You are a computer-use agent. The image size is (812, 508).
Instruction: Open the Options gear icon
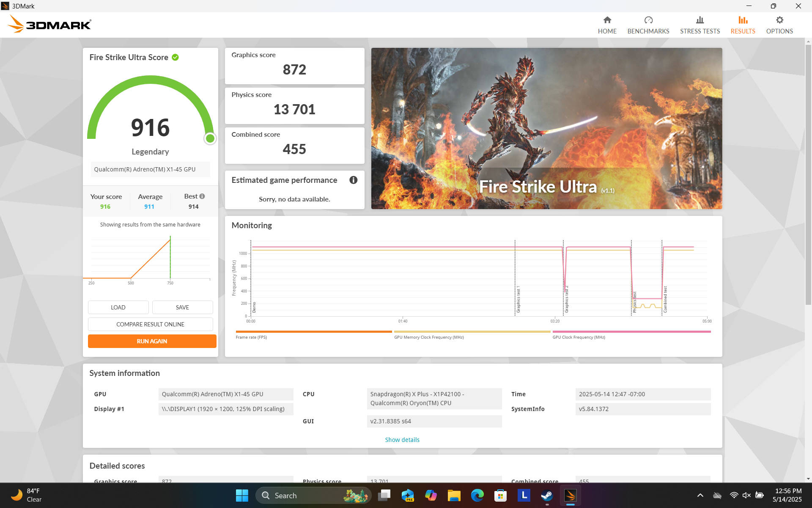point(779,20)
